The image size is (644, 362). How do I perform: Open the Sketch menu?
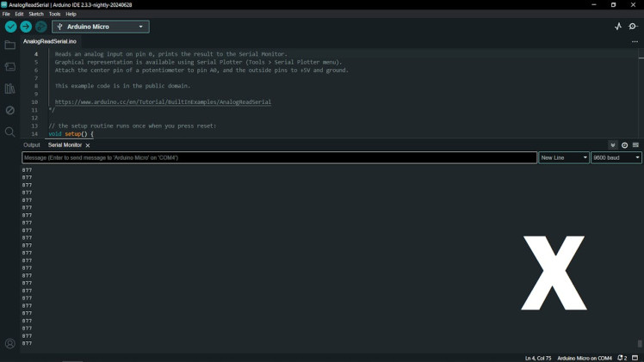(x=36, y=14)
